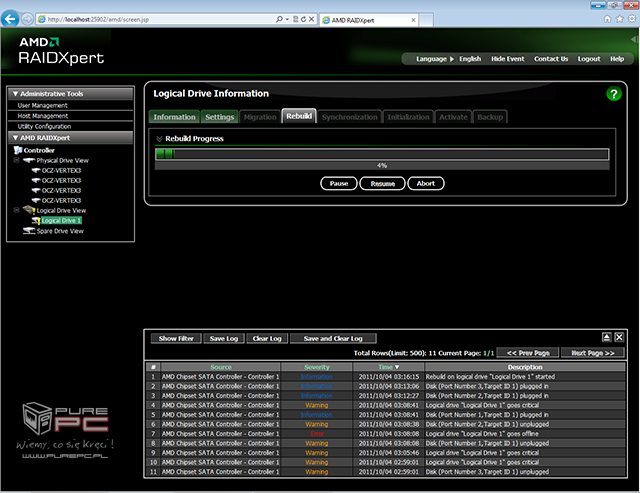Open the Backup tab
The height and width of the screenshot is (493, 640).
tap(490, 117)
